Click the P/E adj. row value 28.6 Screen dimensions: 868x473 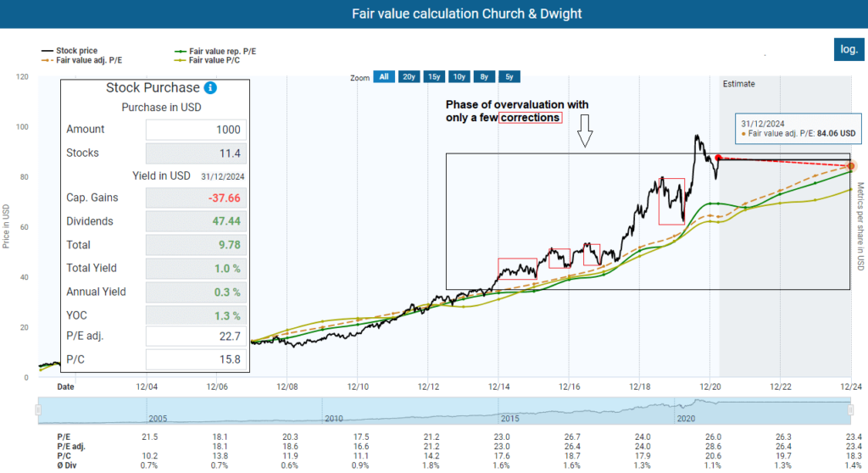(x=713, y=447)
